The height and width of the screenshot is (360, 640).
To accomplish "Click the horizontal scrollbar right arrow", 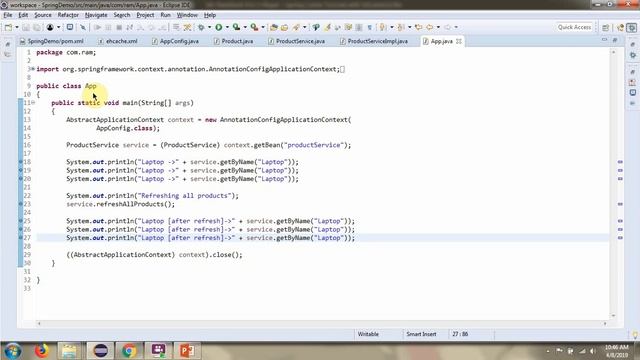I will coord(605,324).
